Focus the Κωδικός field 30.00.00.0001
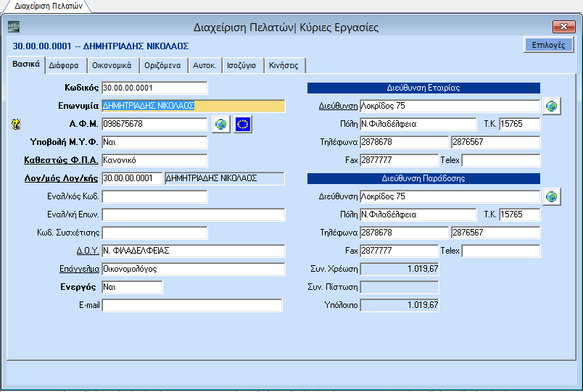583x392 pixels. (154, 88)
